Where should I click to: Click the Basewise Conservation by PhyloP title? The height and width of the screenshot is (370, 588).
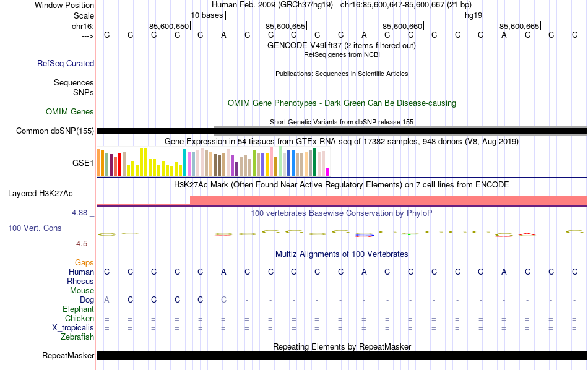[342, 213]
